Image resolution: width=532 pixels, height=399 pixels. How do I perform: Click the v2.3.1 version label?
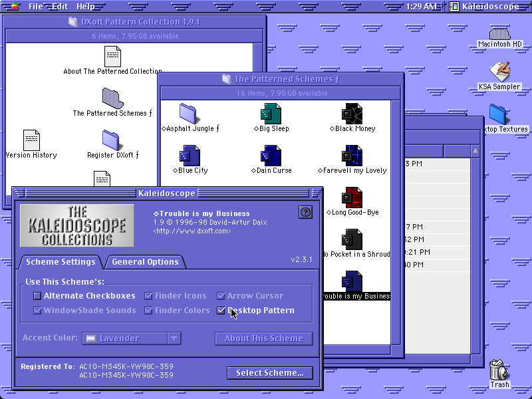click(x=301, y=259)
